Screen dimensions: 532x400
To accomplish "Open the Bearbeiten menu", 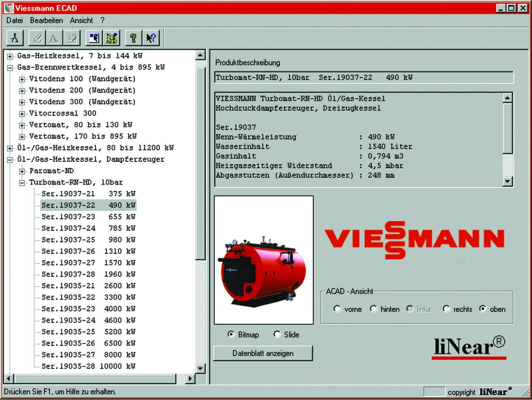I will pos(46,20).
